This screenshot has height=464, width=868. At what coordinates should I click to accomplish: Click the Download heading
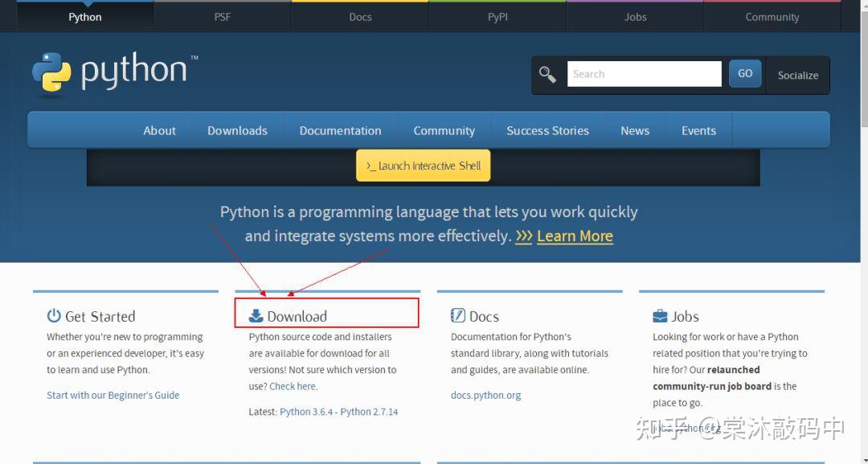pyautogui.click(x=297, y=317)
